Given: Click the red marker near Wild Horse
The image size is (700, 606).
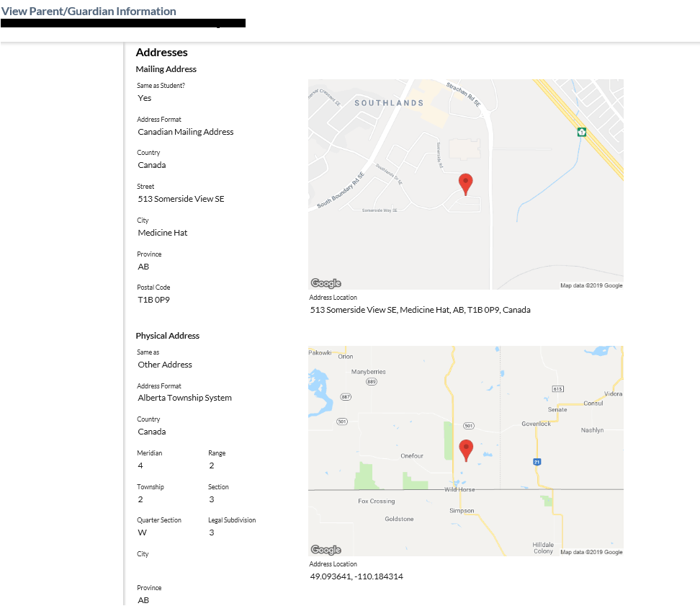Looking at the screenshot, I should (466, 450).
